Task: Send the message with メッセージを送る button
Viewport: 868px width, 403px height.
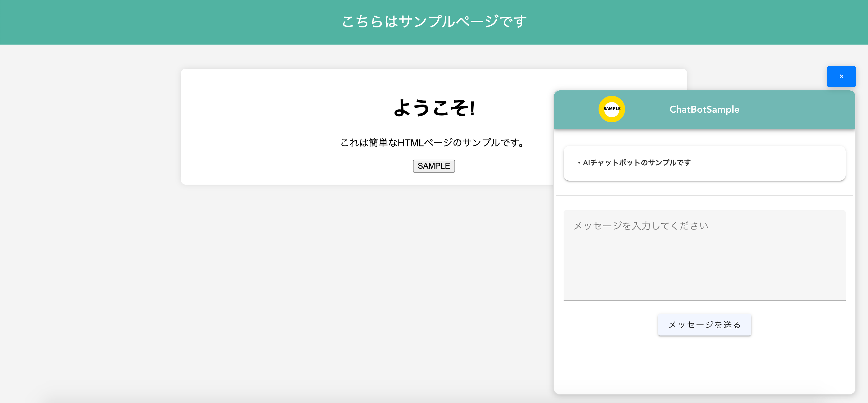Action: (x=704, y=325)
